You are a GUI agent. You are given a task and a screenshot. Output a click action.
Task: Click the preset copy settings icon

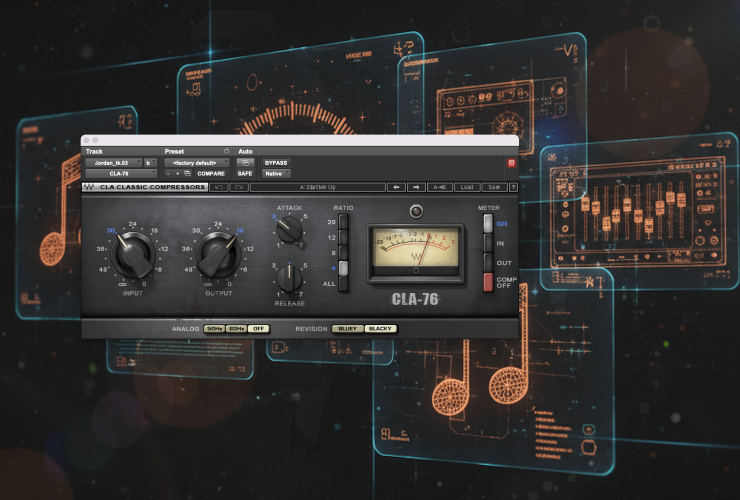pyautogui.click(x=187, y=174)
